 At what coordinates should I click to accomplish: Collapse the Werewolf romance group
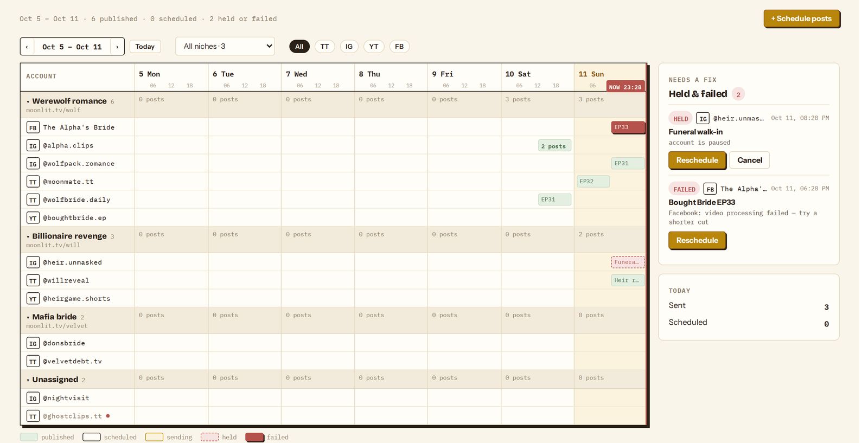[x=28, y=101]
